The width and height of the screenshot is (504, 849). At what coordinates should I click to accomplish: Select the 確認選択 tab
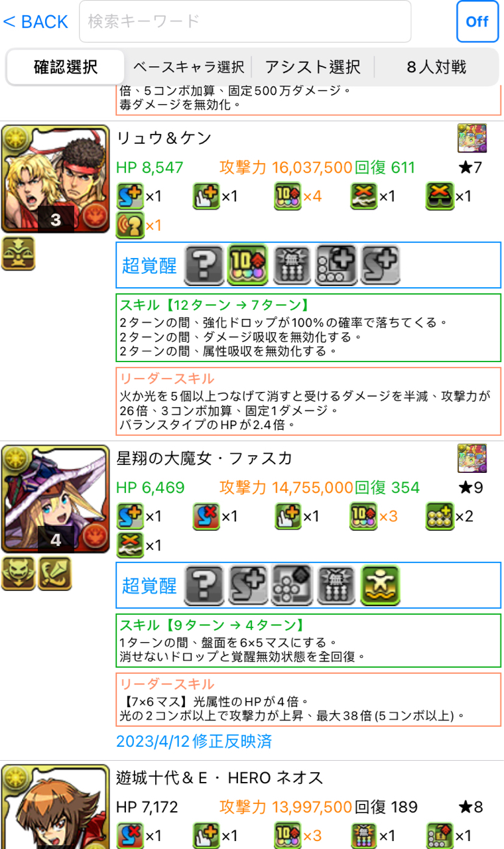pos(66,67)
